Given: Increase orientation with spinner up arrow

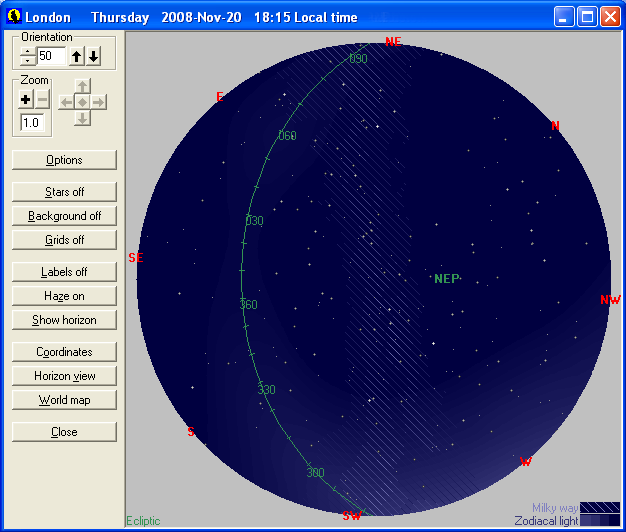Looking at the screenshot, I should pos(28,52).
